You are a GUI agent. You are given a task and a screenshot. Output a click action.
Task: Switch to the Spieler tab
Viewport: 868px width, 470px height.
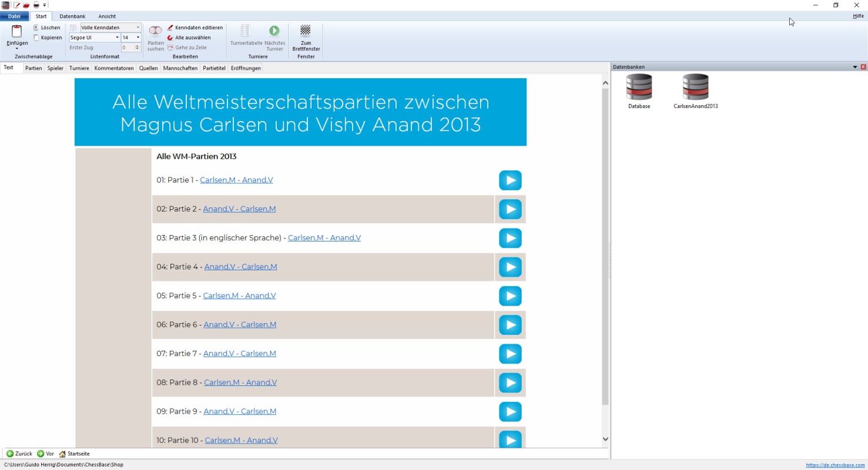[55, 68]
